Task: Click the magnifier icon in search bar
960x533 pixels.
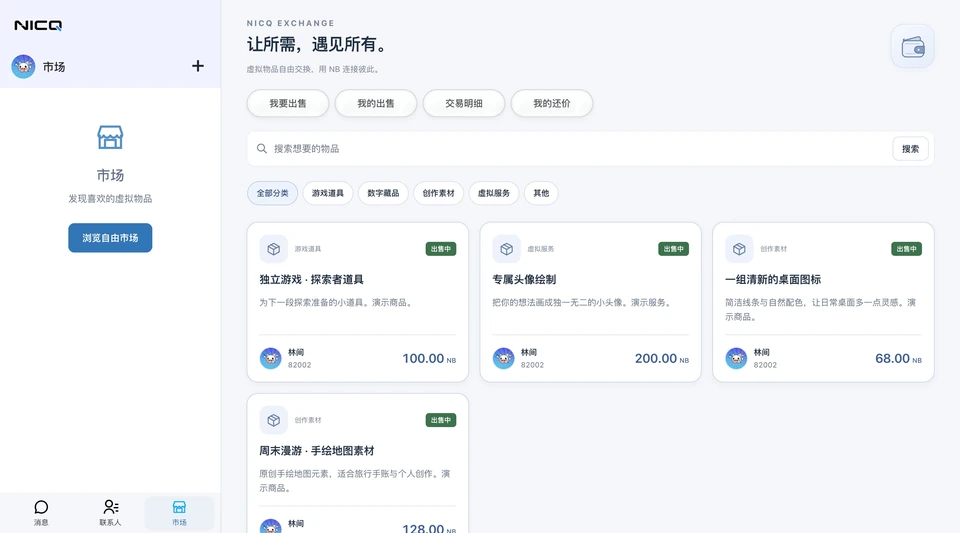Action: [261, 149]
